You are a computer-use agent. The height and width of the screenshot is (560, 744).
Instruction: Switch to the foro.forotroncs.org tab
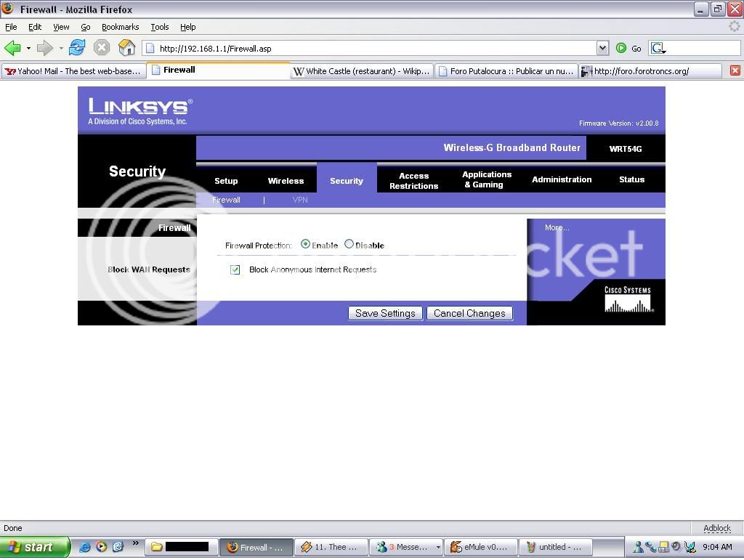650,71
